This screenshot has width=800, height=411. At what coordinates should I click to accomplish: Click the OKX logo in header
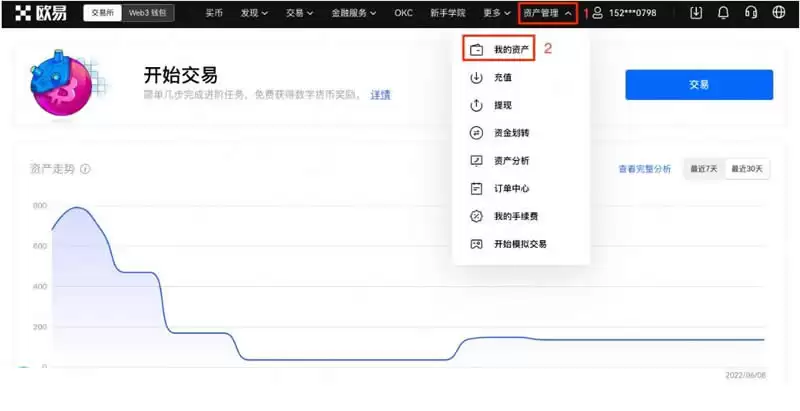click(x=40, y=14)
